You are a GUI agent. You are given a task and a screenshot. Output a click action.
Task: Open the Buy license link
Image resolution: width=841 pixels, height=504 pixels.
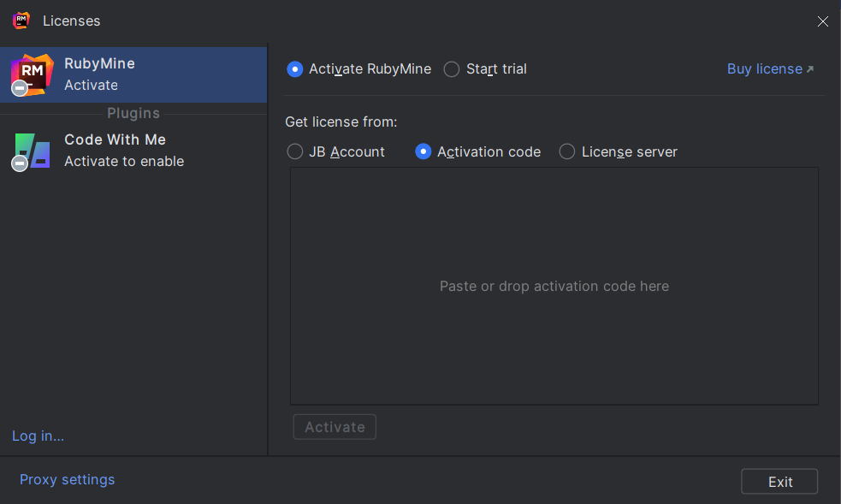pos(764,69)
